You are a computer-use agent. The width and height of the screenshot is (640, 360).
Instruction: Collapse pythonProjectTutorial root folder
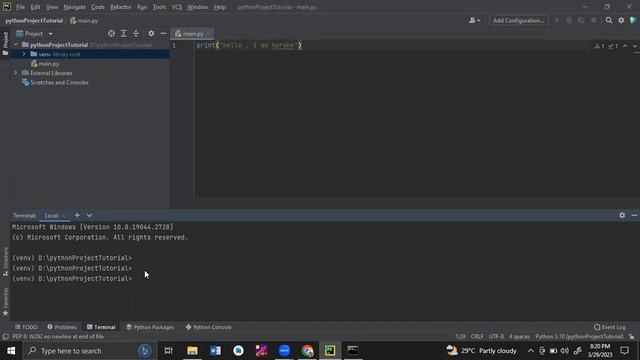(16, 44)
